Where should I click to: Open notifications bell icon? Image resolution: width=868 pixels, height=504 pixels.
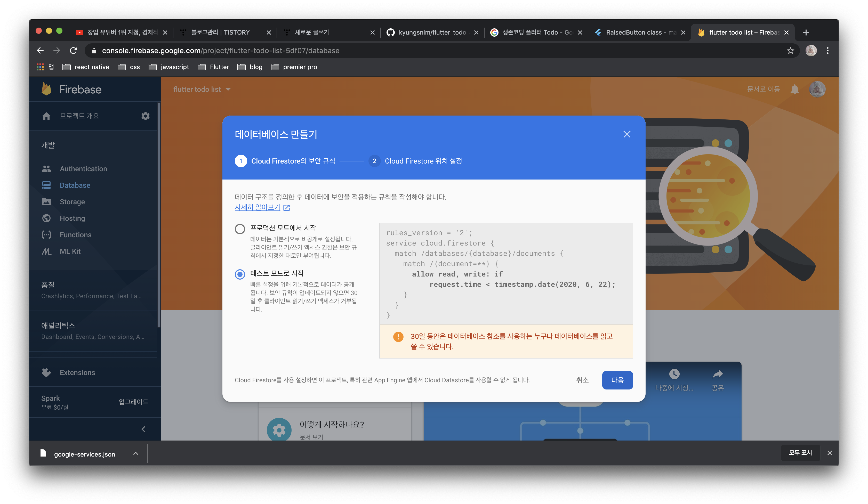click(794, 90)
